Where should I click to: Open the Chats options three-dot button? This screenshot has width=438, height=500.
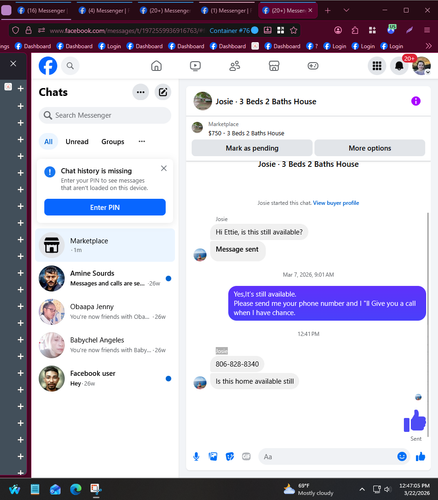[141, 92]
